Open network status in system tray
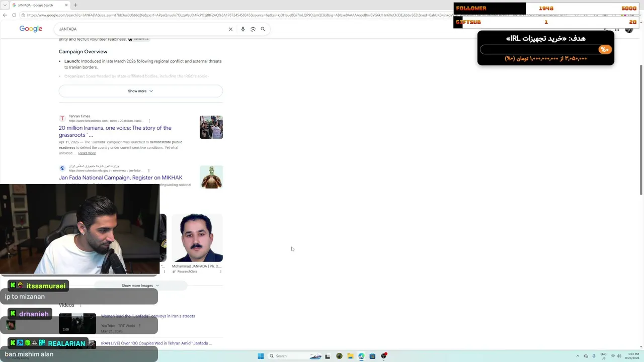Screen dimensions: 644x362 (x=613, y=356)
